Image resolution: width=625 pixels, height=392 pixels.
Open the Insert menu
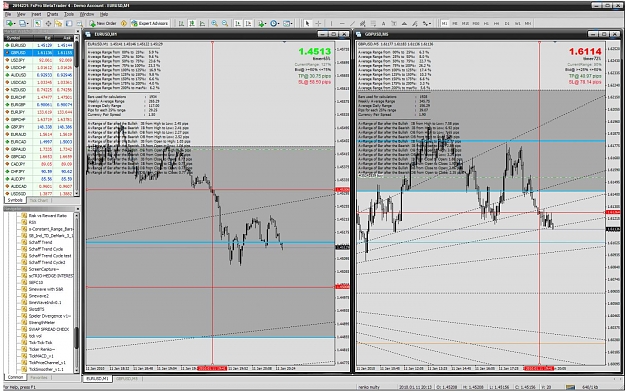coord(36,14)
